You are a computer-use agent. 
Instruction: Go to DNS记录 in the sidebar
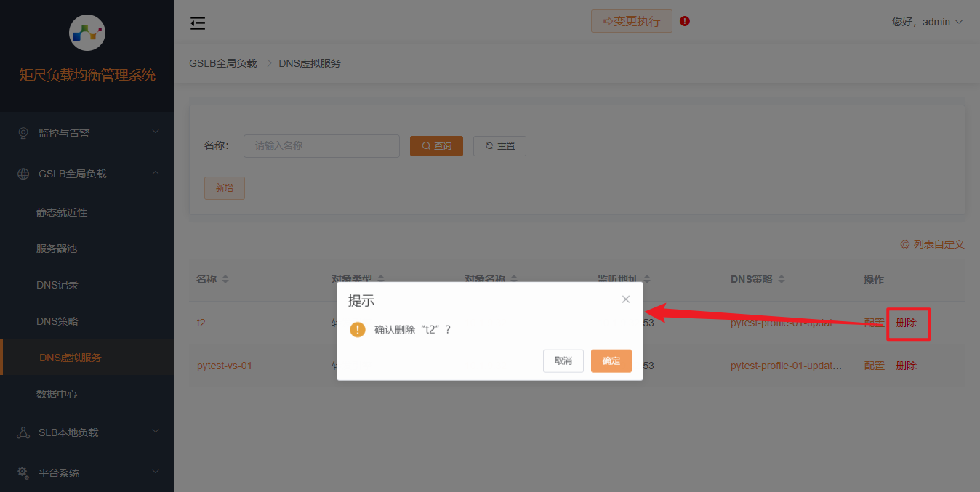(57, 285)
